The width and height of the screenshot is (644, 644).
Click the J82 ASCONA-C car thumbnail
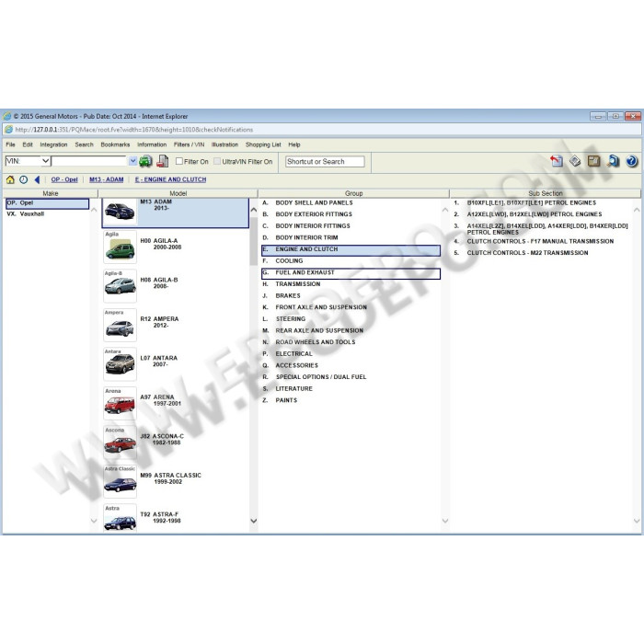tap(120, 443)
